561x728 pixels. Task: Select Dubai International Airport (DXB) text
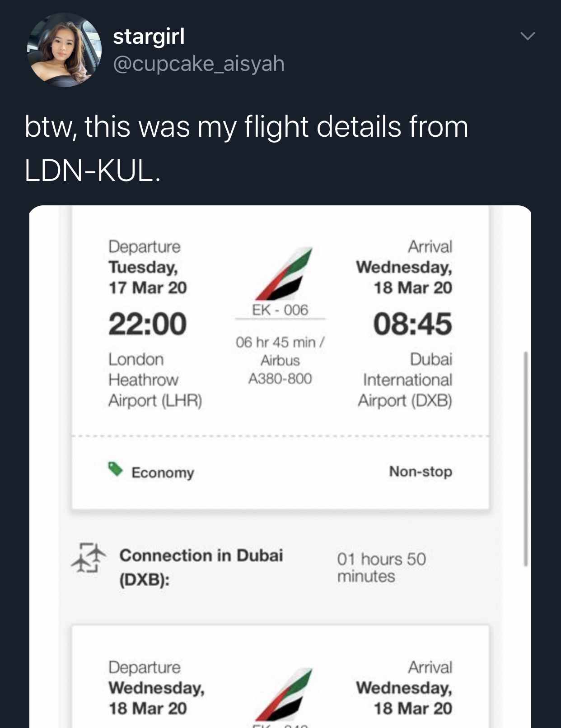click(407, 380)
